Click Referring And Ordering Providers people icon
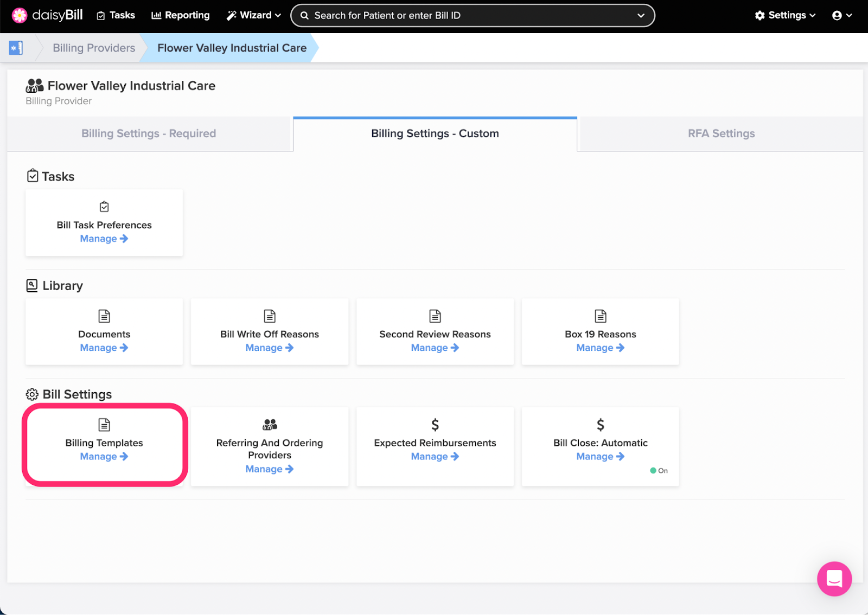 270,425
